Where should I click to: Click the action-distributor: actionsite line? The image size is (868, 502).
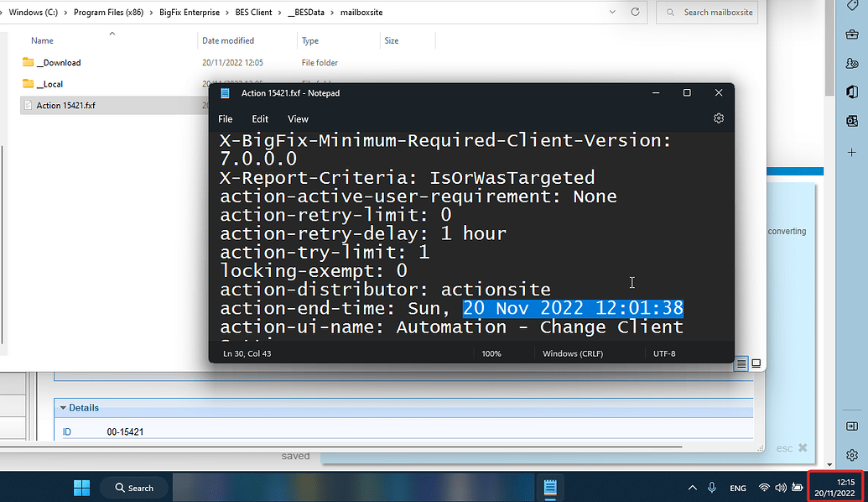pyautogui.click(x=385, y=290)
